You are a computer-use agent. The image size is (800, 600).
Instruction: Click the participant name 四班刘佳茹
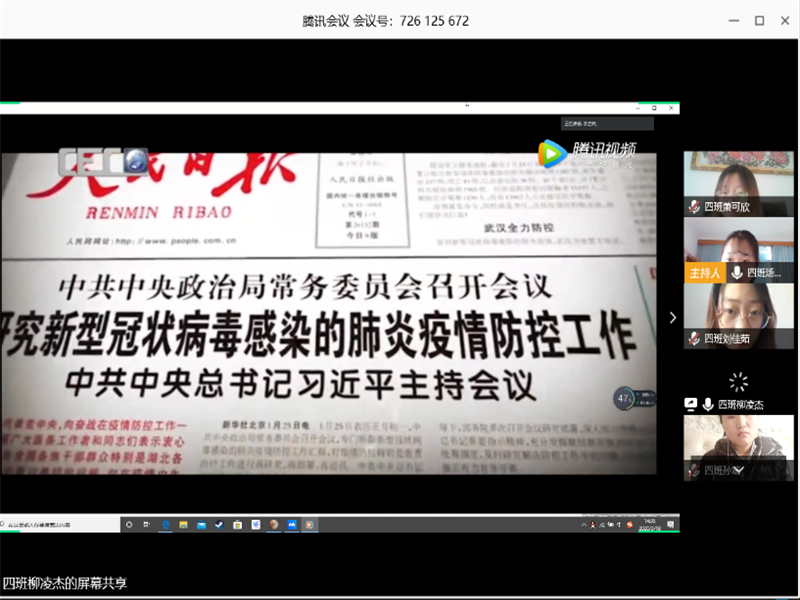pos(727,338)
